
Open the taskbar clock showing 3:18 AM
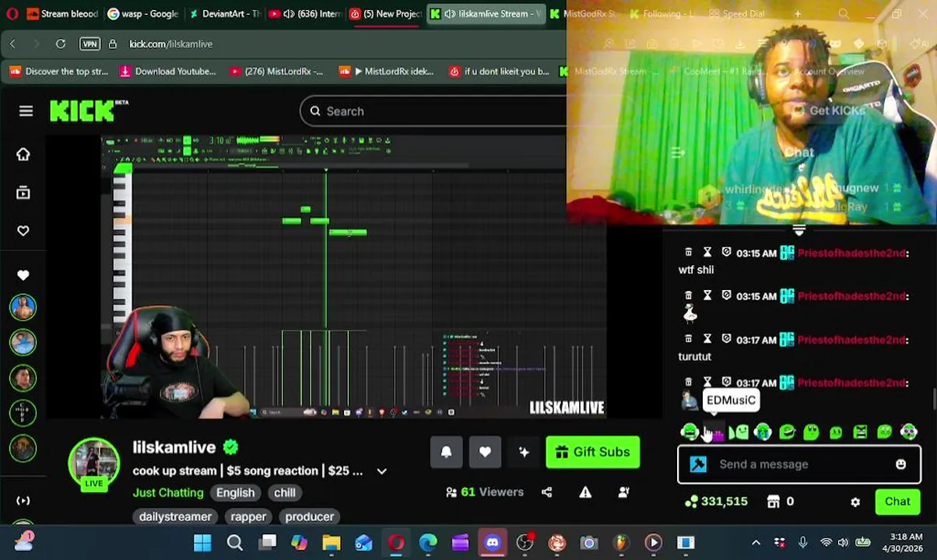click(x=905, y=543)
